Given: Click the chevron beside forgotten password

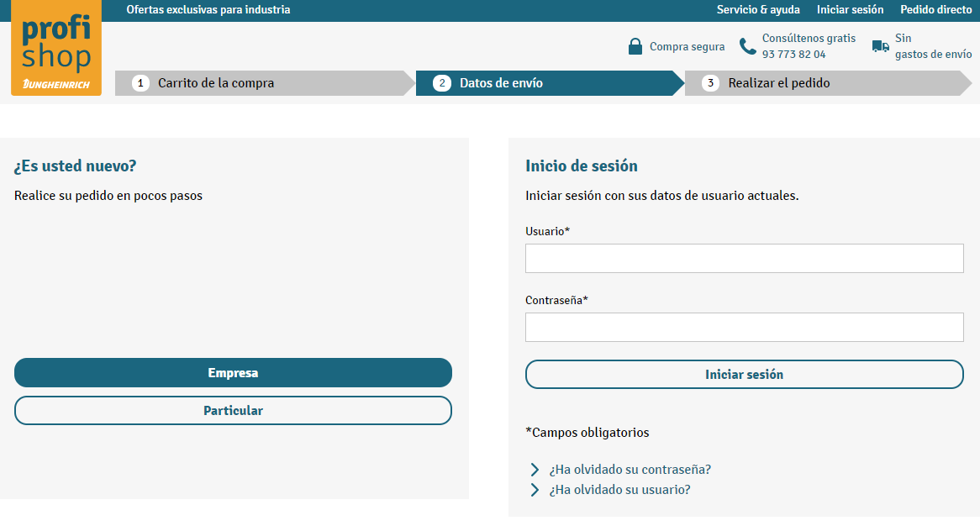Looking at the screenshot, I should point(535,470).
